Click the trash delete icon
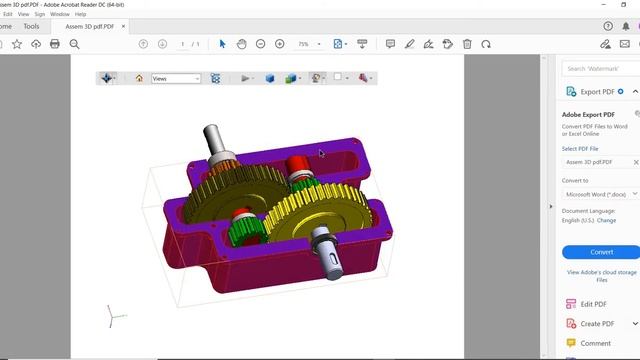 tap(467, 44)
